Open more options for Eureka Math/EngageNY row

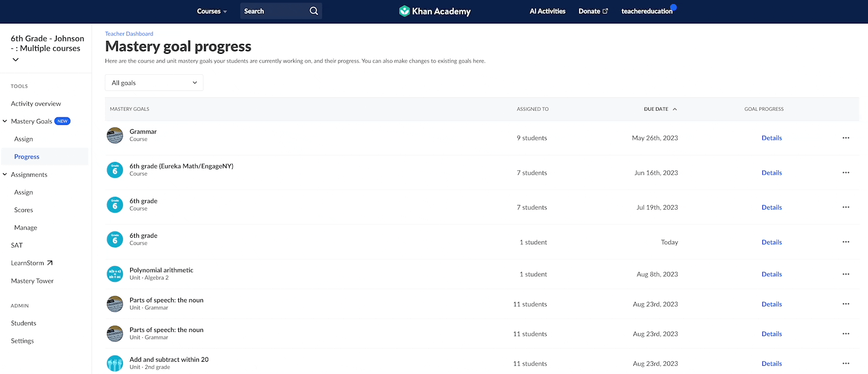[x=846, y=173]
